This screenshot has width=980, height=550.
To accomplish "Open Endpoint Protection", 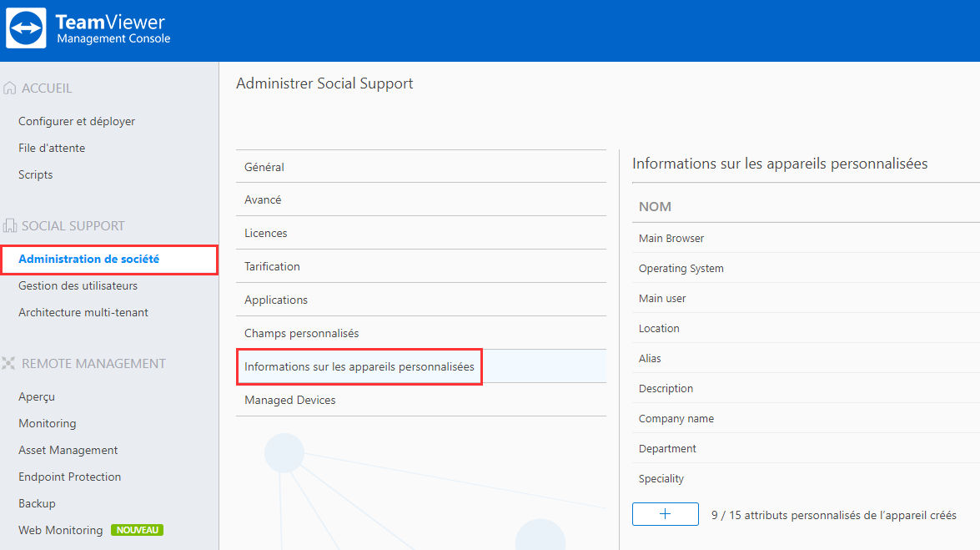I will coord(69,477).
